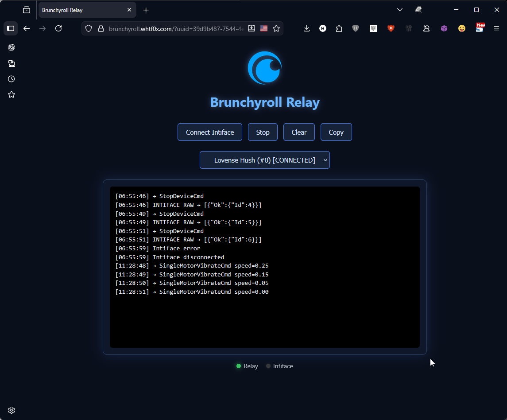Open the extensions puzzle piece menu
Screen dimensions: 507x420
click(339, 28)
